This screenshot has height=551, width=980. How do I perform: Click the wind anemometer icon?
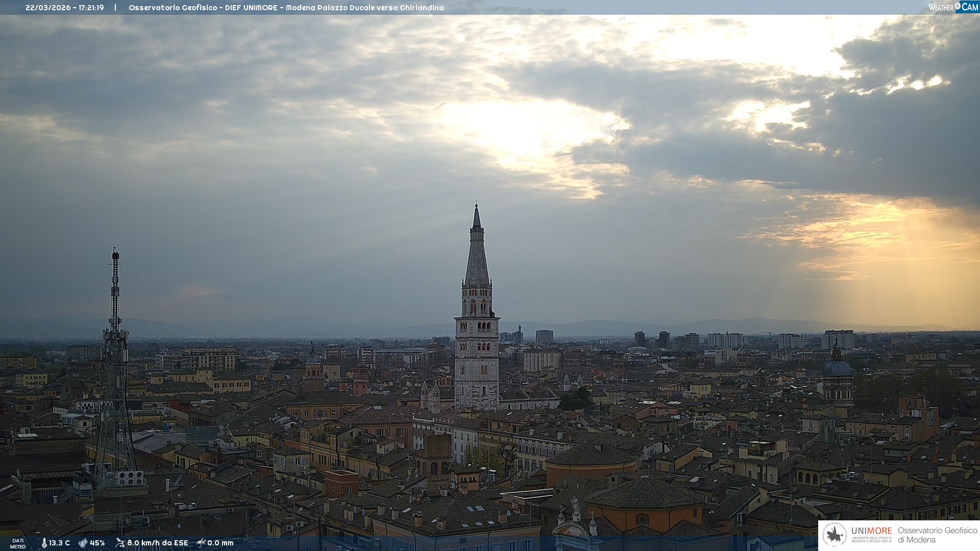(x=120, y=543)
